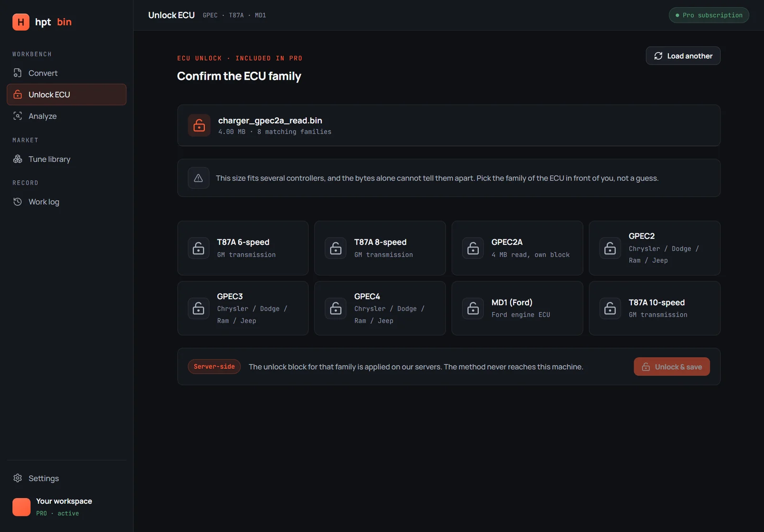Image resolution: width=764 pixels, height=532 pixels.
Task: Open Settings from the sidebar
Action: 66,478
